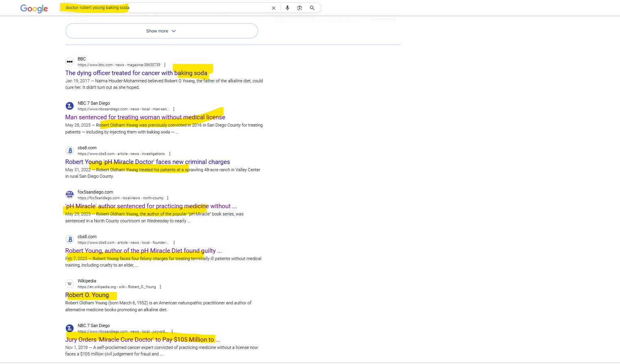Click the 'May 28, 2025' NBC snippet text
Viewport: 620px width, 364px height.
tap(78, 125)
